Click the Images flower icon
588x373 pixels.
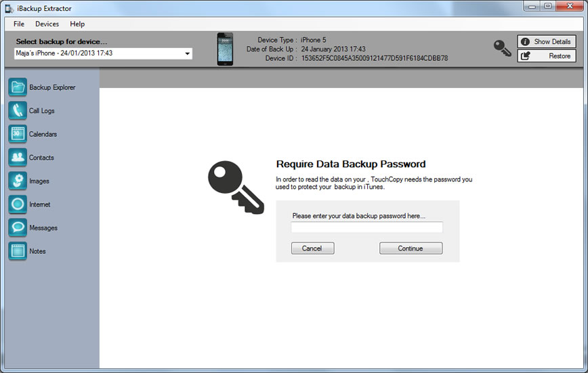point(18,181)
